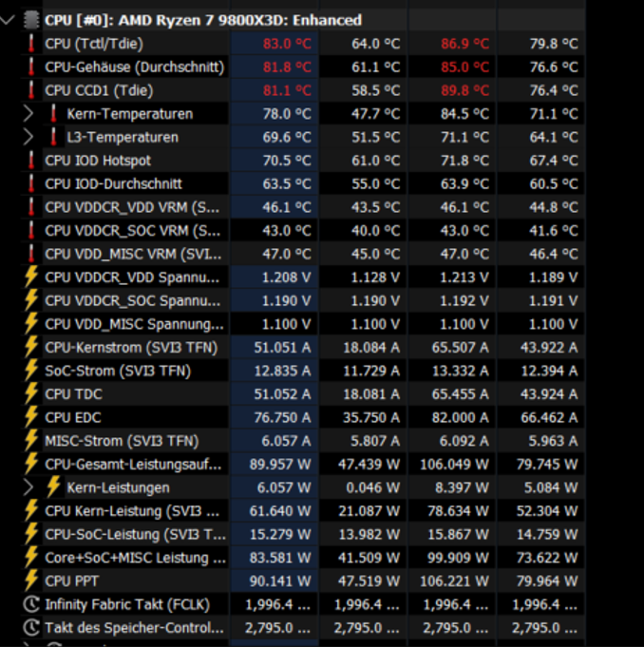Click the current value 89.957 W
The width and height of the screenshot is (644, 647).
280,465
